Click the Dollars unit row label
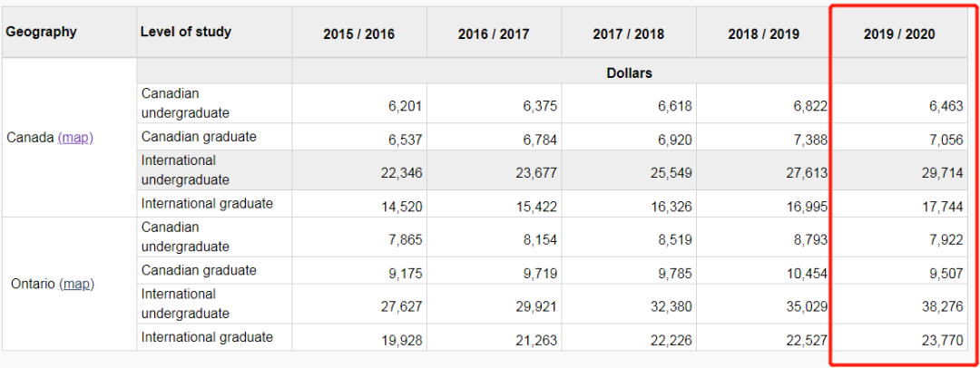Screen dimensions: 980x368 click(x=629, y=73)
